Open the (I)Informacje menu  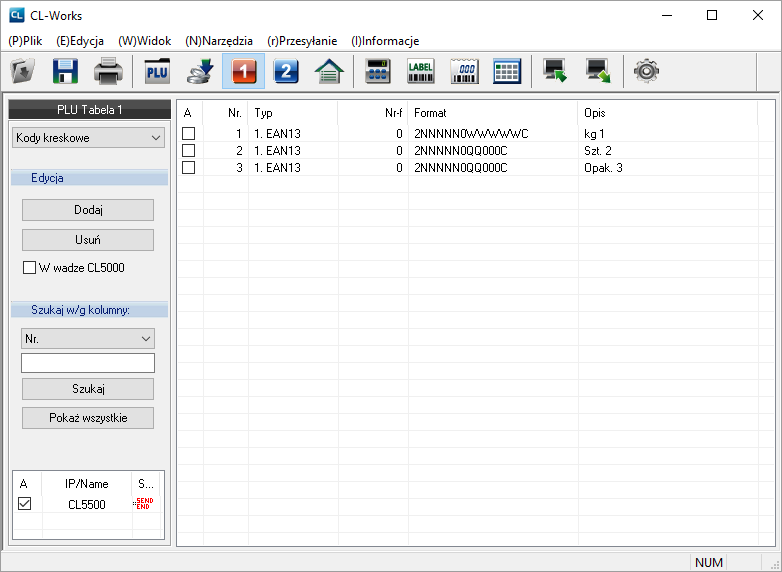[385, 41]
